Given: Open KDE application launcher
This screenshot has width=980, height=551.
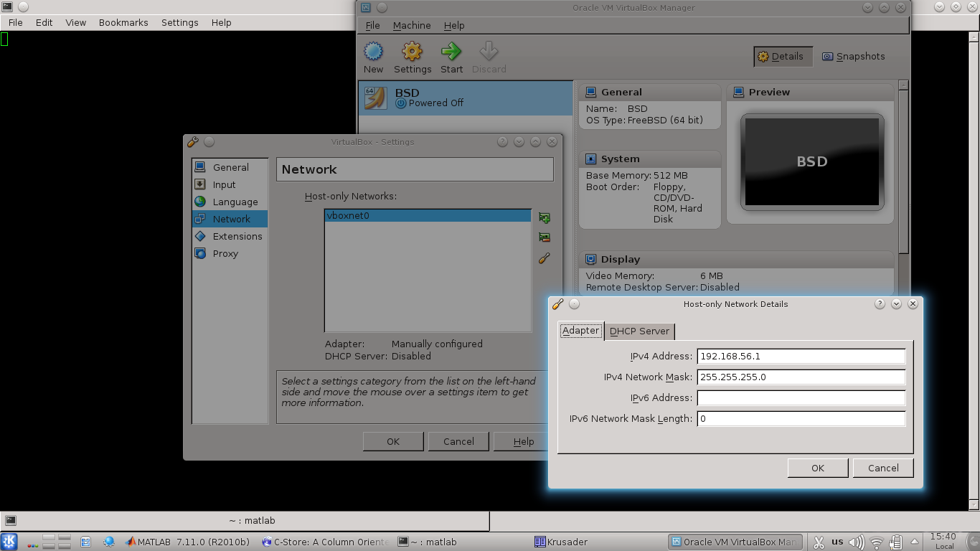Looking at the screenshot, I should (9, 542).
